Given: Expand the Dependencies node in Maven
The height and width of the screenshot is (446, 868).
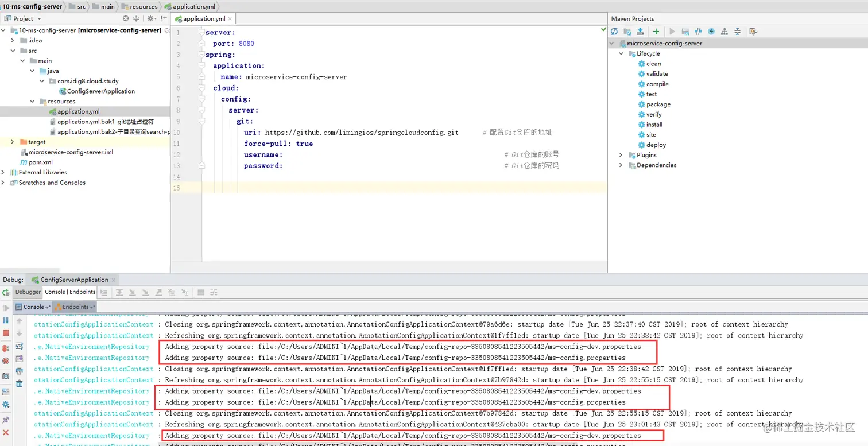Looking at the screenshot, I should coord(621,165).
